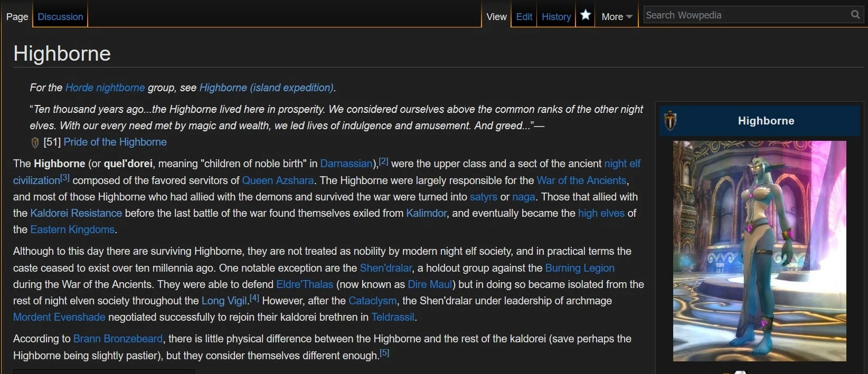Image resolution: width=868 pixels, height=374 pixels.
Task: Follow the Horde link
Action: 79,88
